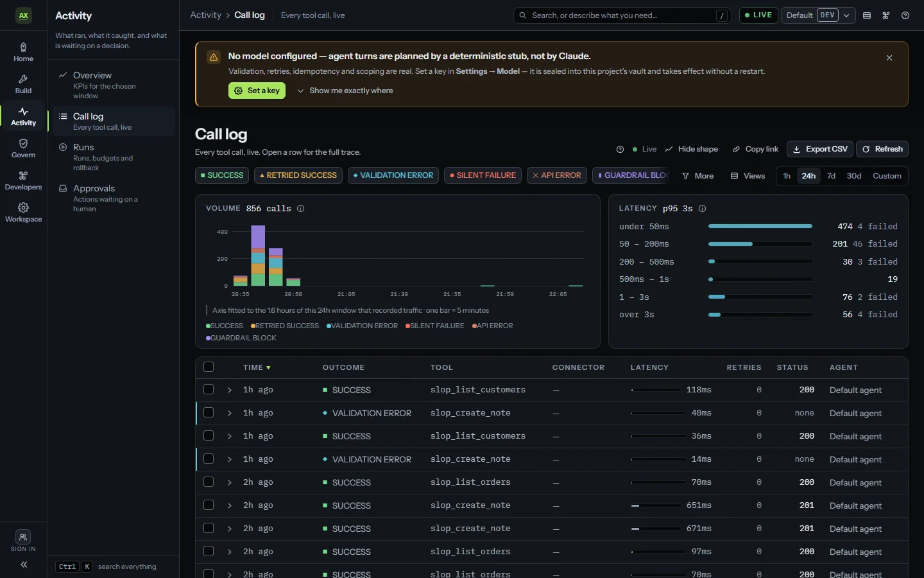Check the slop_create_note 40ms row checkbox
This screenshot has height=578, width=924.
pyautogui.click(x=209, y=413)
